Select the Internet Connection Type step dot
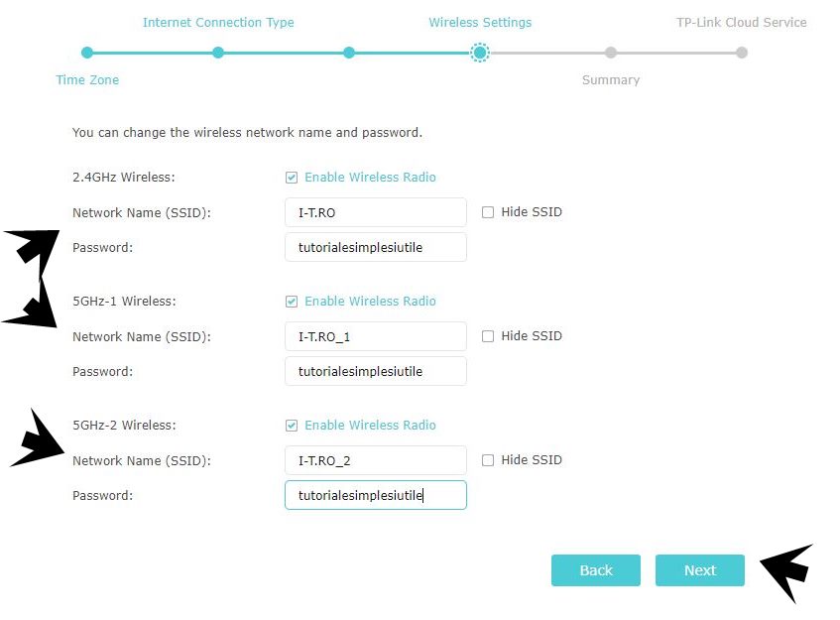Screen dimensions: 840x620 tap(218, 53)
